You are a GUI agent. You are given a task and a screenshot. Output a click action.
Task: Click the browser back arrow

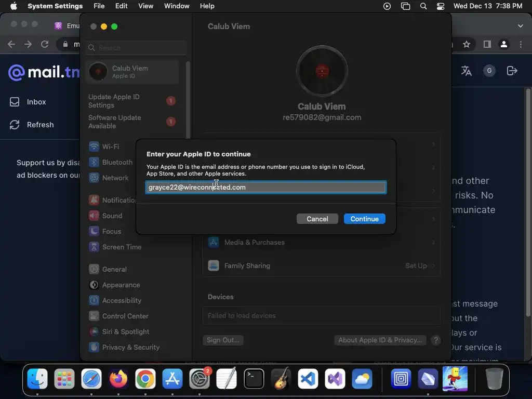pos(11,44)
